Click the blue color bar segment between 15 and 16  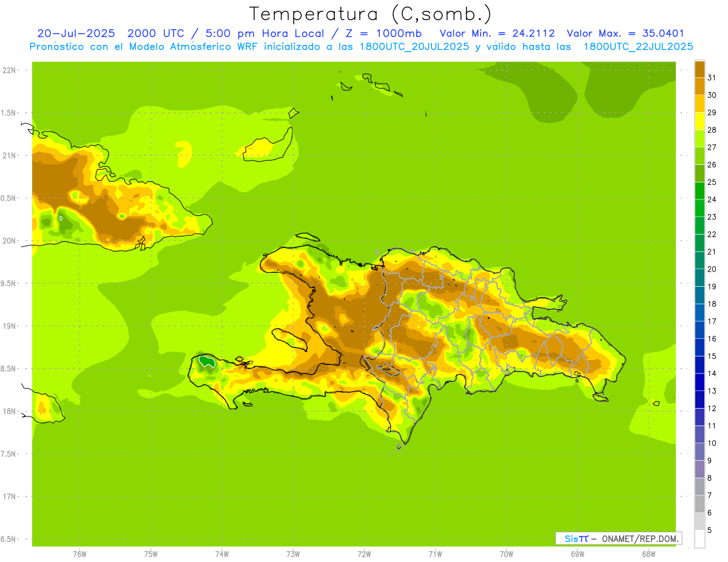tap(699, 347)
